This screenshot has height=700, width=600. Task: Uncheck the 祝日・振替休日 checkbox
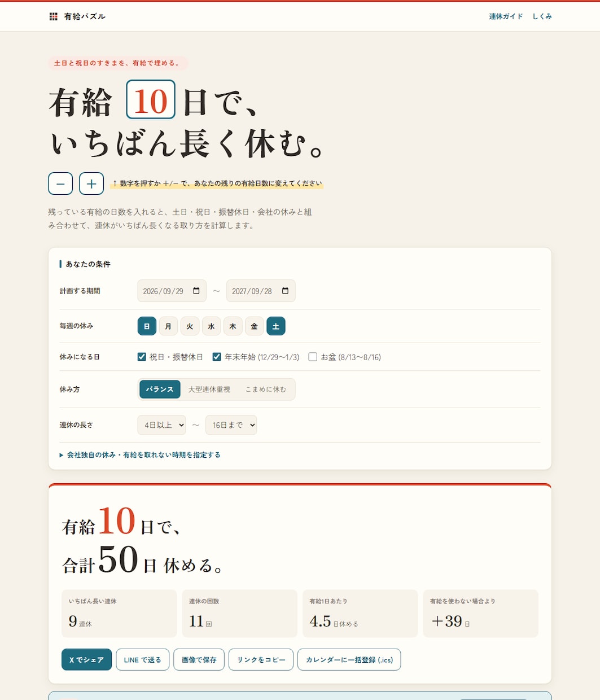pyautogui.click(x=142, y=357)
